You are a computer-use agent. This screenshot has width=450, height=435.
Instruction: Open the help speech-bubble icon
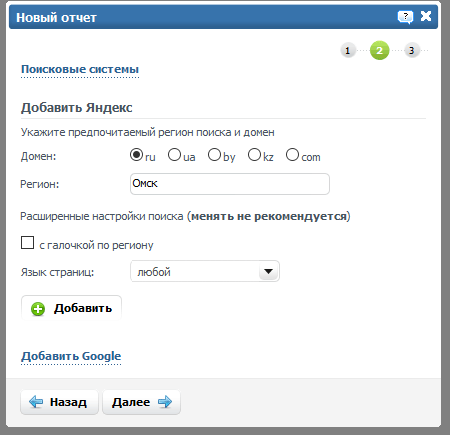405,17
